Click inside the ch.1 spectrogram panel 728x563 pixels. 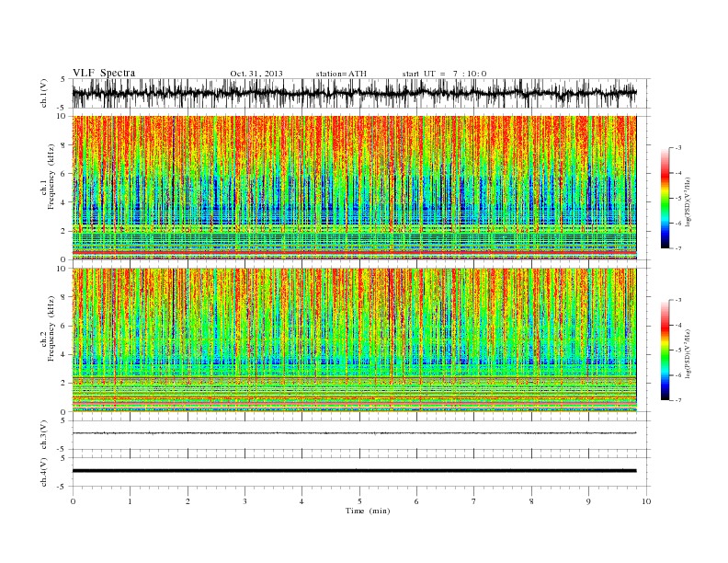click(354, 188)
